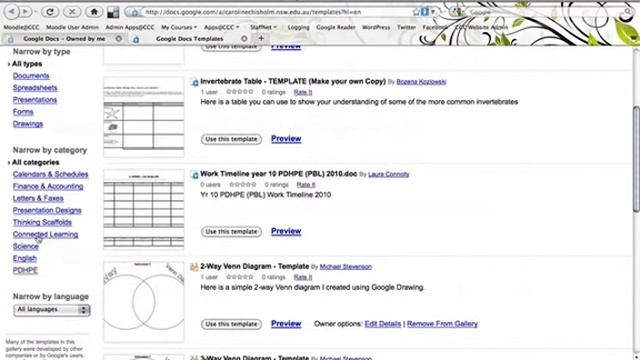Filter templates by Spreadsheets
The height and width of the screenshot is (360, 640).
point(35,88)
